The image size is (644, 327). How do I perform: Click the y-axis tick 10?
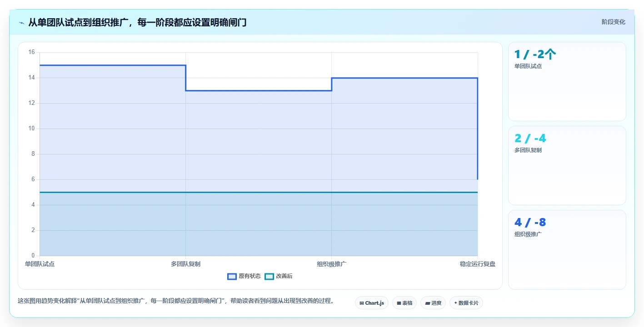pos(31,129)
